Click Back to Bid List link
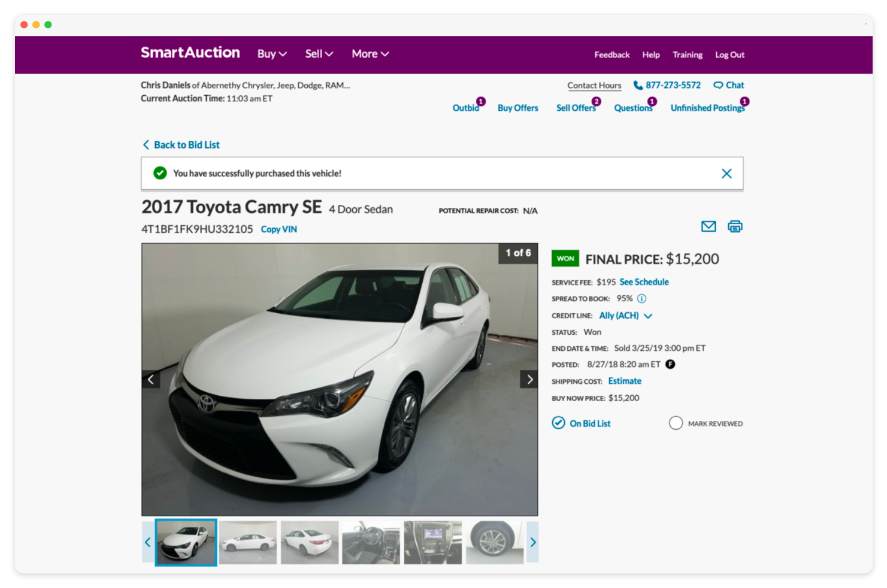This screenshot has width=887, height=588. pyautogui.click(x=186, y=145)
